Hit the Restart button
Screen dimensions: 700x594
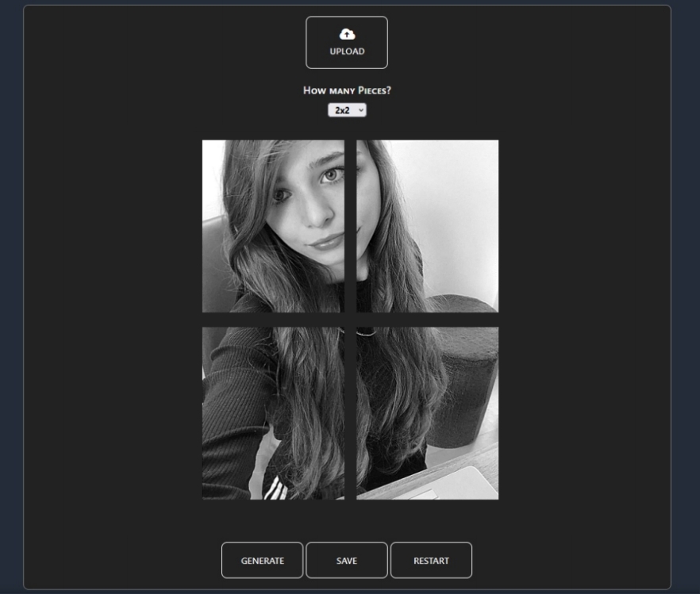(x=431, y=561)
